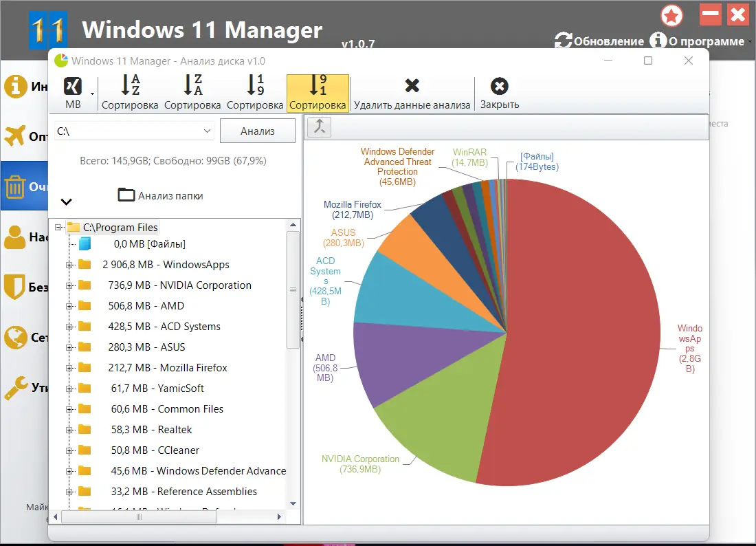
Task: Click the Realtek folder icon
Action: click(x=85, y=429)
